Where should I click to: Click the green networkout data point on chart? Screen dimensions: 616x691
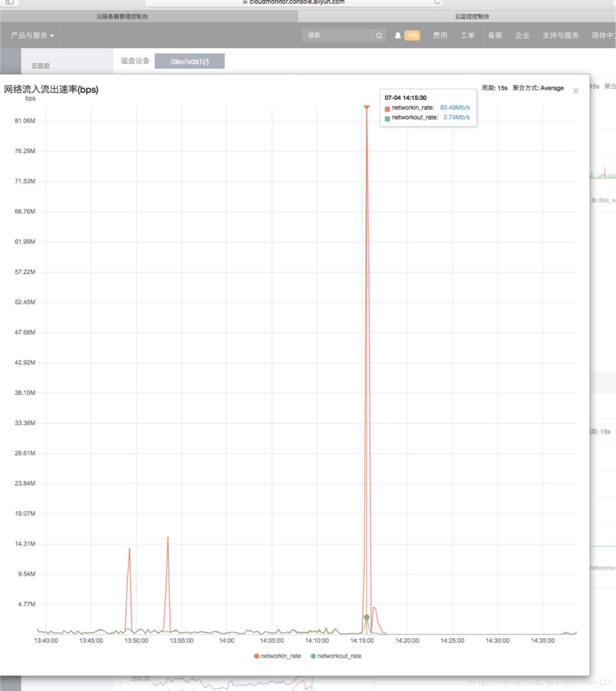pos(366,617)
